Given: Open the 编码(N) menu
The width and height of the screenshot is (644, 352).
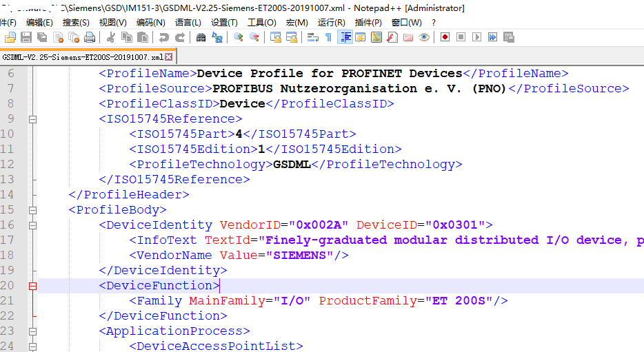Looking at the screenshot, I should 151,23.
